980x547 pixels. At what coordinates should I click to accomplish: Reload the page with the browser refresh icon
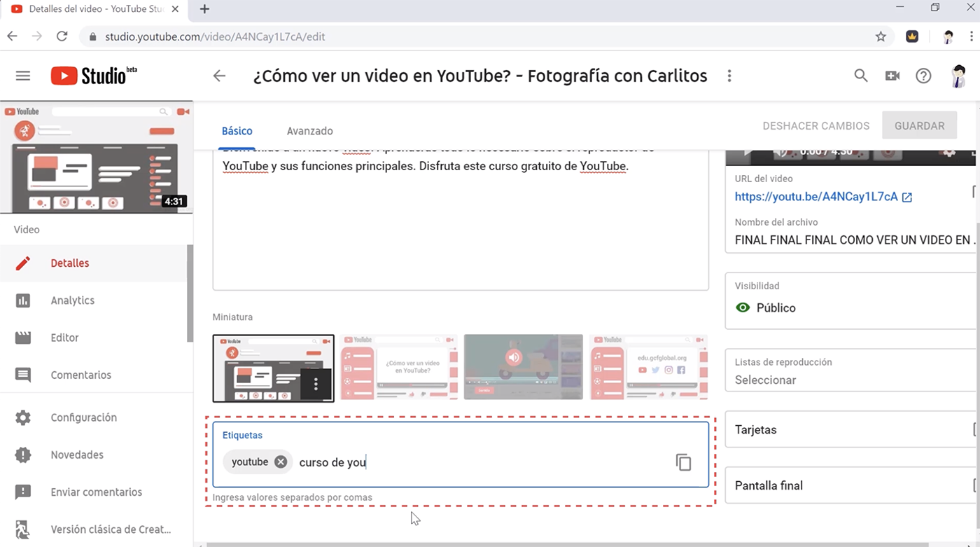point(62,36)
